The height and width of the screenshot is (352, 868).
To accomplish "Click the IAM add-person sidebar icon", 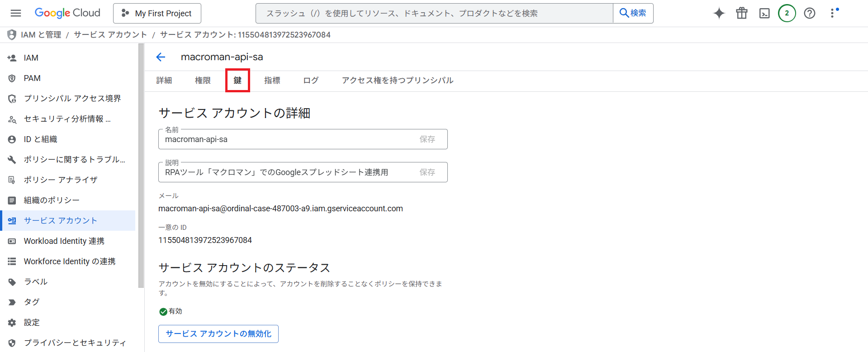I will tap(12, 58).
